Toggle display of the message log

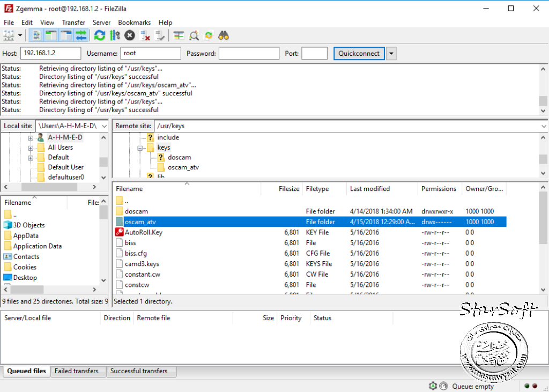click(36, 35)
